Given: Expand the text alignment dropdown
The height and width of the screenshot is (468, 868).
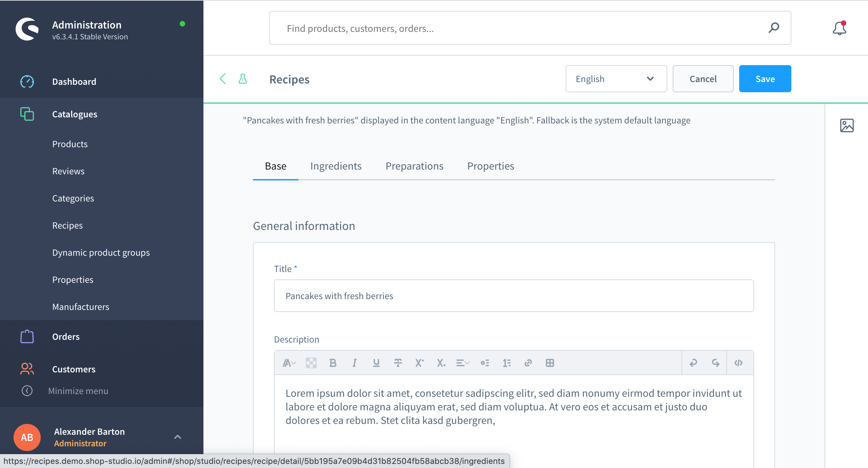Looking at the screenshot, I should (x=463, y=363).
